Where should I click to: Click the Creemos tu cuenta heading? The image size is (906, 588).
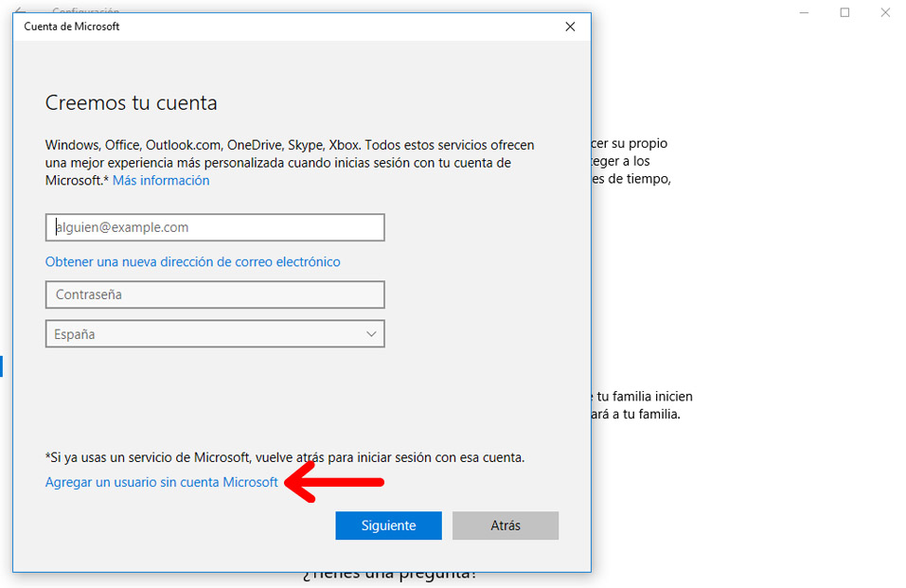pos(132,103)
